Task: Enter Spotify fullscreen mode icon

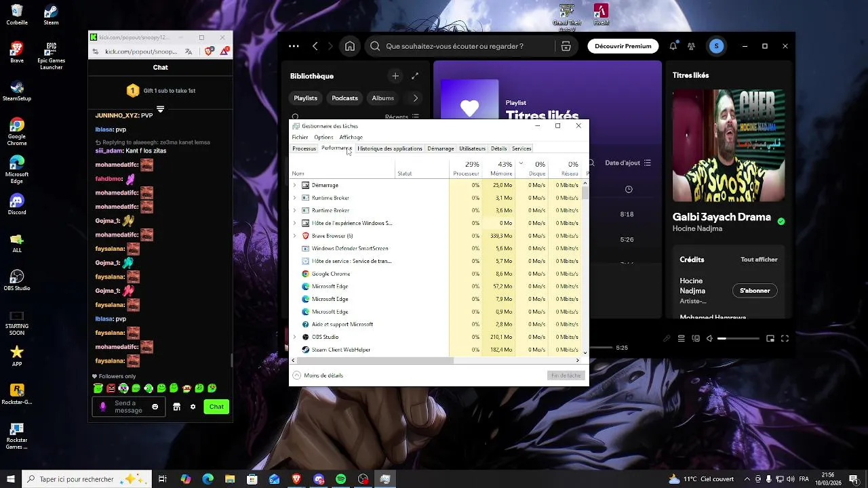Action: (785, 338)
